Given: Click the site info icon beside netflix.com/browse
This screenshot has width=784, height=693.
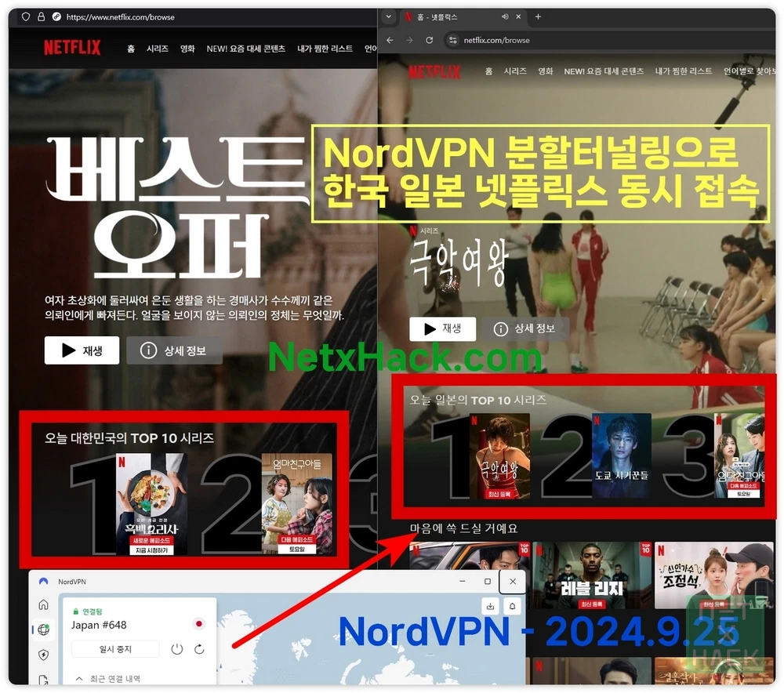Looking at the screenshot, I should point(452,40).
